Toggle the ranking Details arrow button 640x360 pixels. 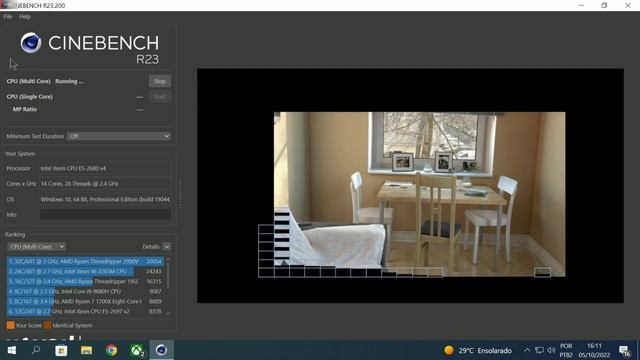click(x=167, y=247)
